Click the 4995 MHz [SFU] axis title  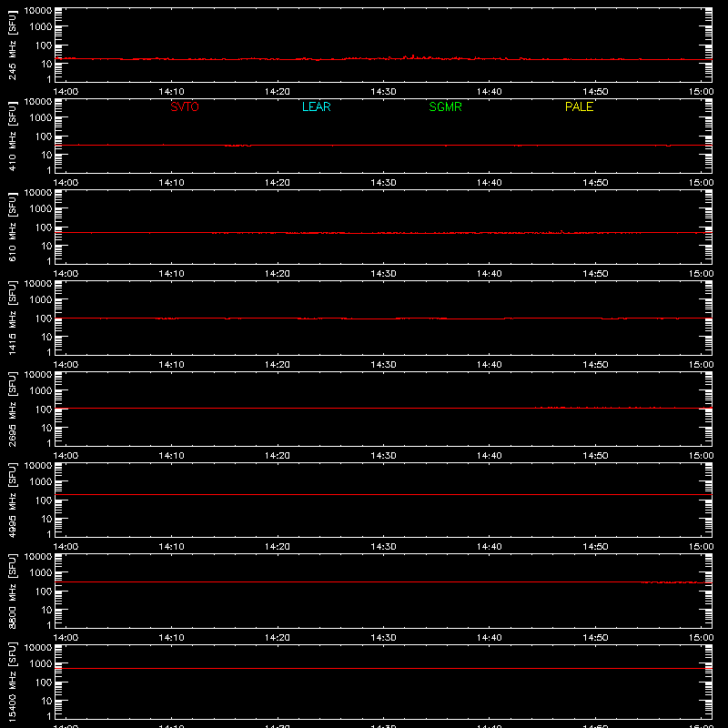(x=12, y=500)
